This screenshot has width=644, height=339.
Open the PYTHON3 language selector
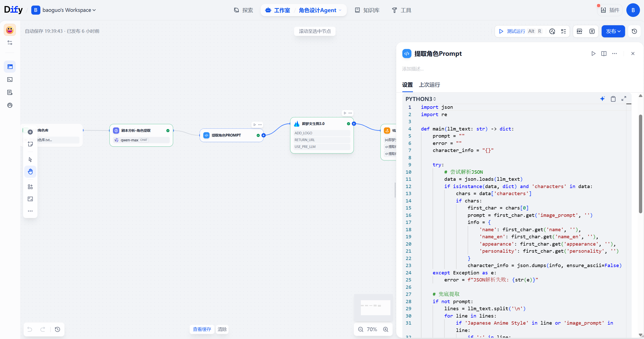[421, 99]
